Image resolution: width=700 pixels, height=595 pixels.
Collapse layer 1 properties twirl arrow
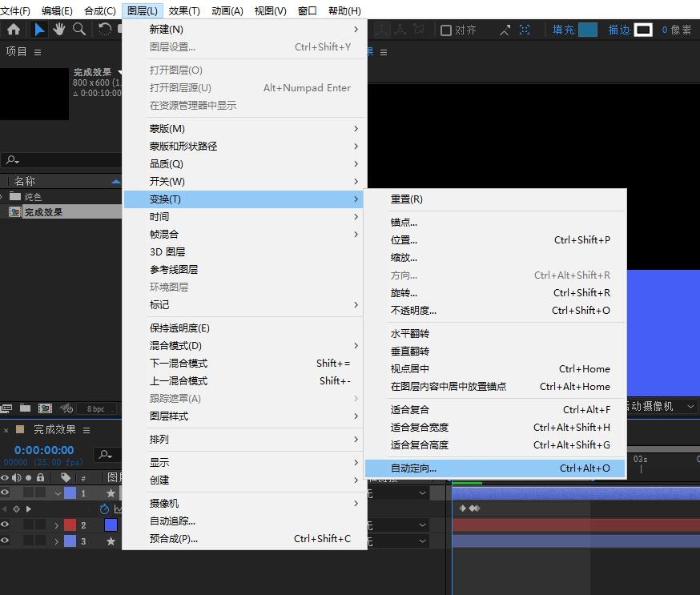[x=58, y=493]
